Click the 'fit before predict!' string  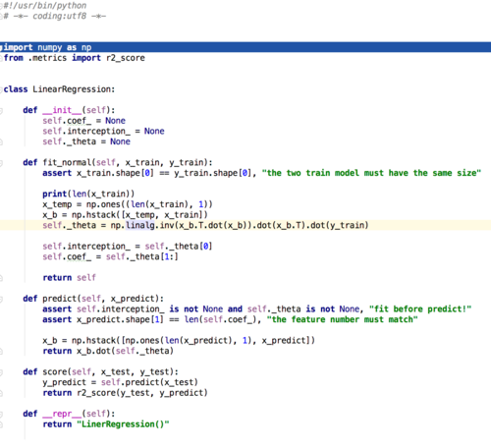[x=420, y=309]
